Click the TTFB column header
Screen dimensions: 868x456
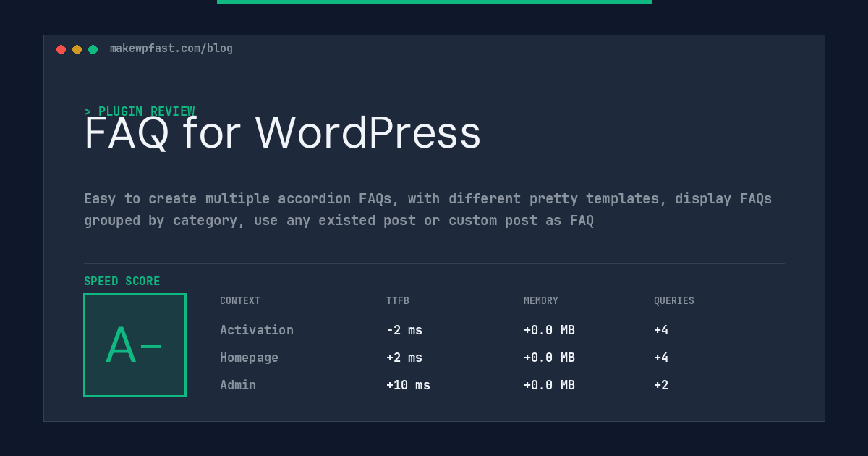(398, 301)
